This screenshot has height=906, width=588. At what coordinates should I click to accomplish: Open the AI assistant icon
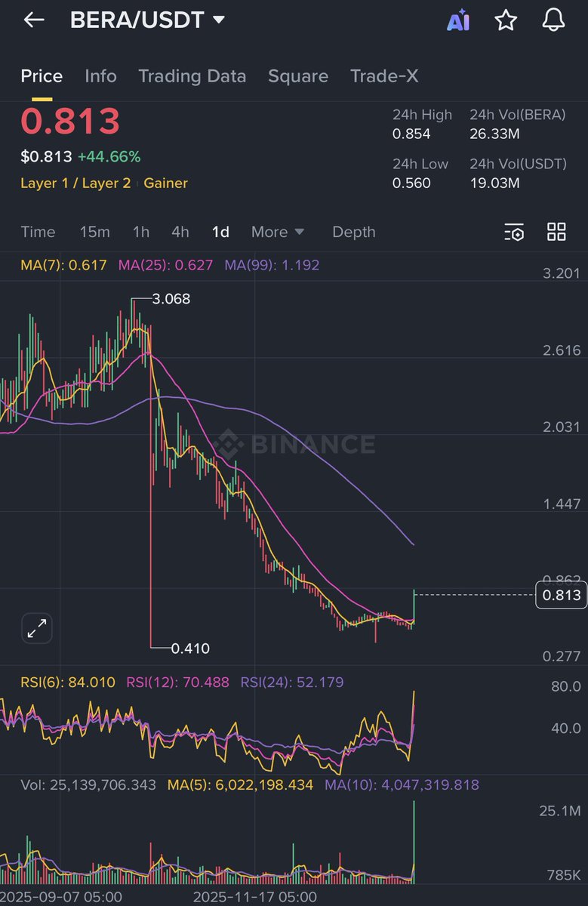pyautogui.click(x=458, y=21)
